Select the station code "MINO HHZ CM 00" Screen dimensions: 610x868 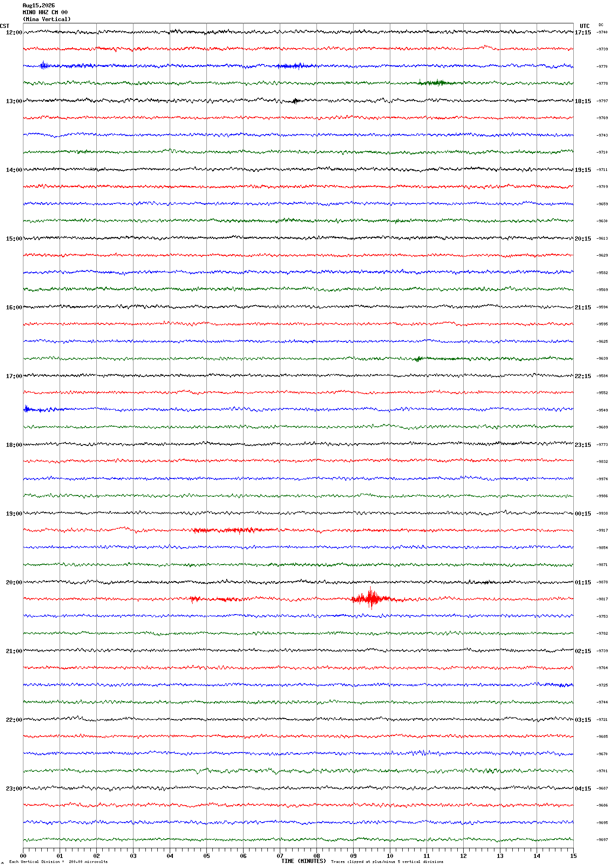(45, 12)
